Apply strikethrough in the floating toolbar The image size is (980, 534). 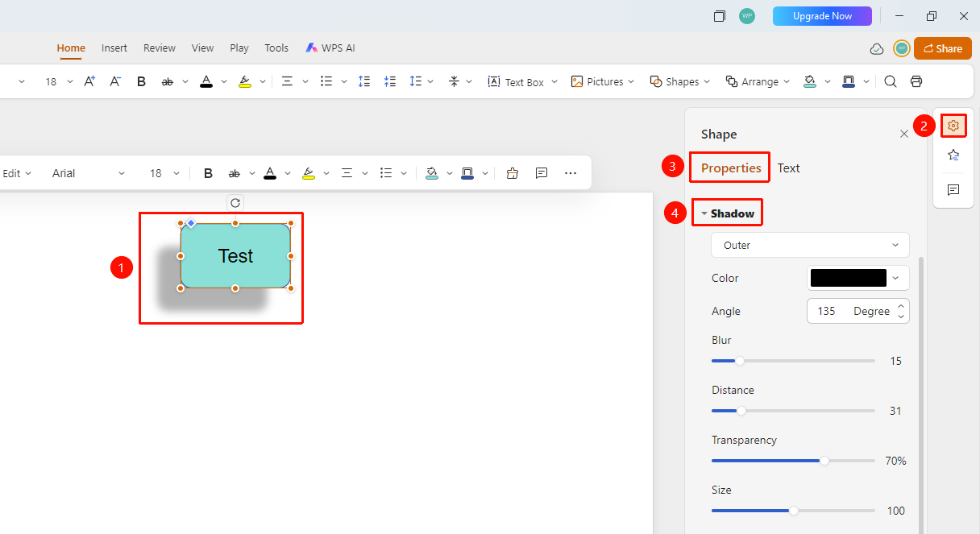tap(235, 173)
